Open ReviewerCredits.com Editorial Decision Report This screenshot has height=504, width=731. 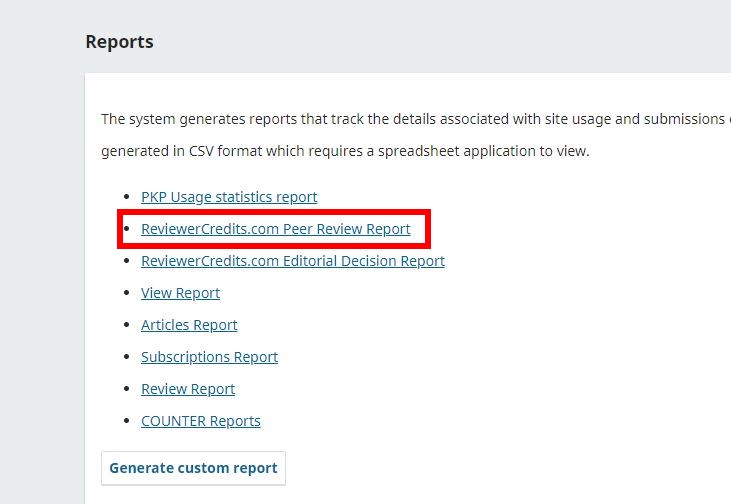point(292,261)
